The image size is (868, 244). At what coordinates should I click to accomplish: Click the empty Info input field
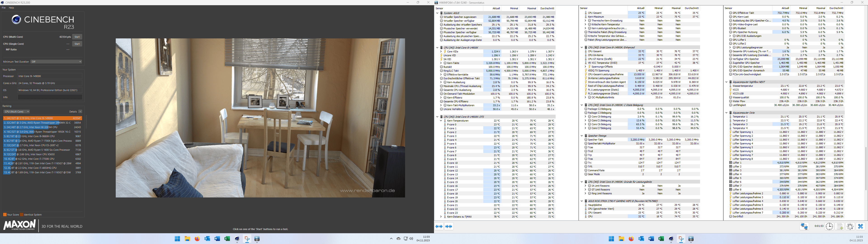(50, 97)
